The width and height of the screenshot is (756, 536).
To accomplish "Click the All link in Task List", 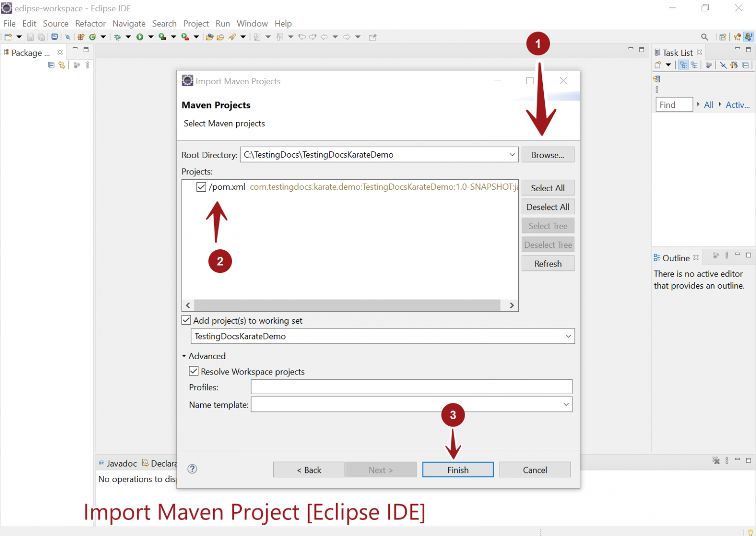I will coord(708,104).
